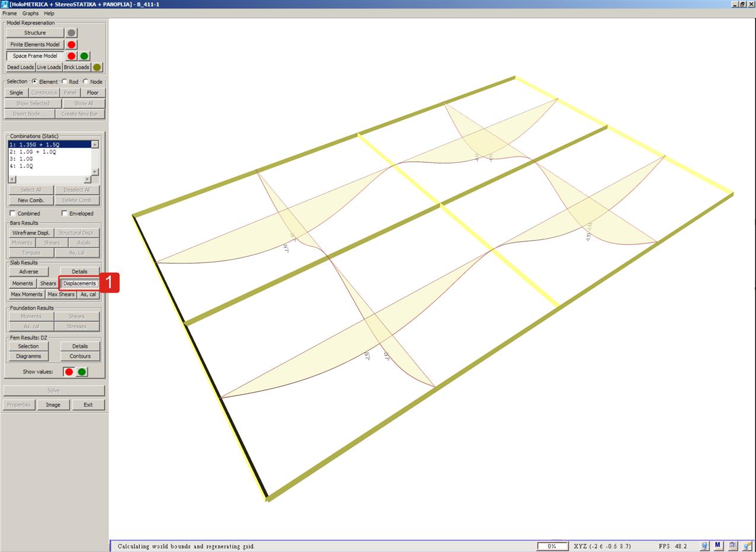Tick the Enveloped checkbox
This screenshot has height=552, width=756.
(x=65, y=214)
